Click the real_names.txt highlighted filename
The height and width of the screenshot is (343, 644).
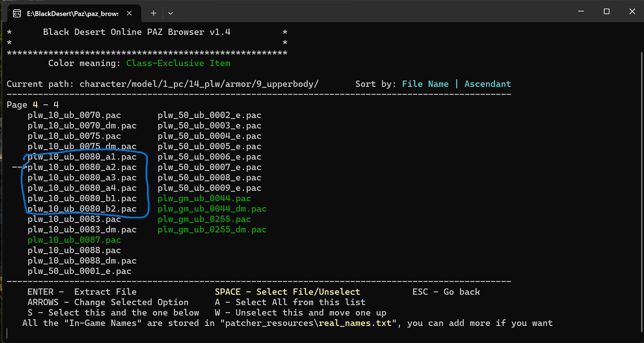pyautogui.click(x=355, y=323)
